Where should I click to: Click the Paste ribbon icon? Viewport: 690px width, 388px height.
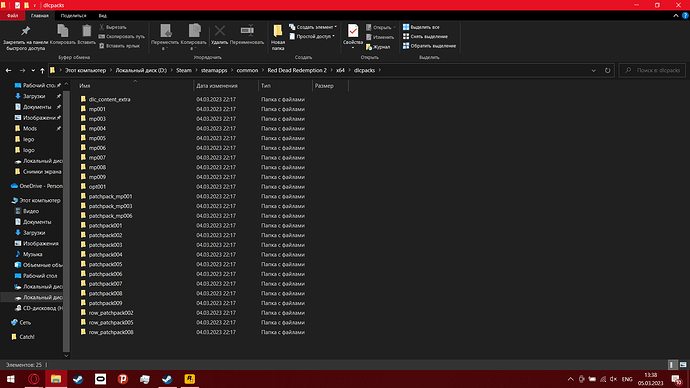pyautogui.click(x=87, y=34)
